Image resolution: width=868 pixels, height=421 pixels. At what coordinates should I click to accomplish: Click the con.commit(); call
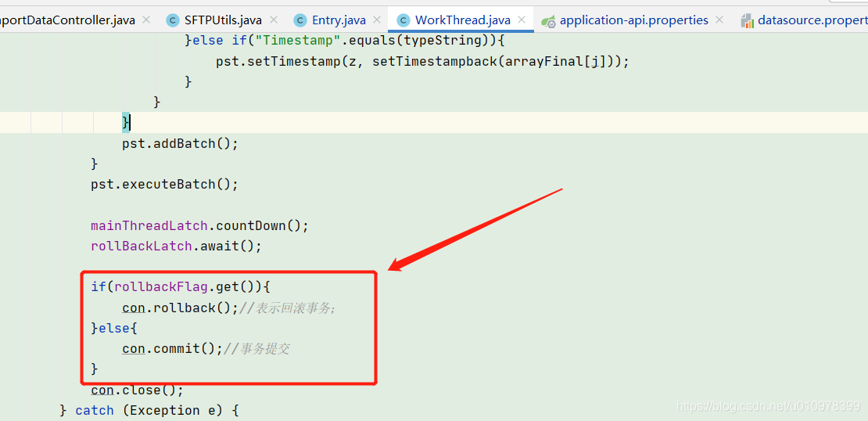172,348
